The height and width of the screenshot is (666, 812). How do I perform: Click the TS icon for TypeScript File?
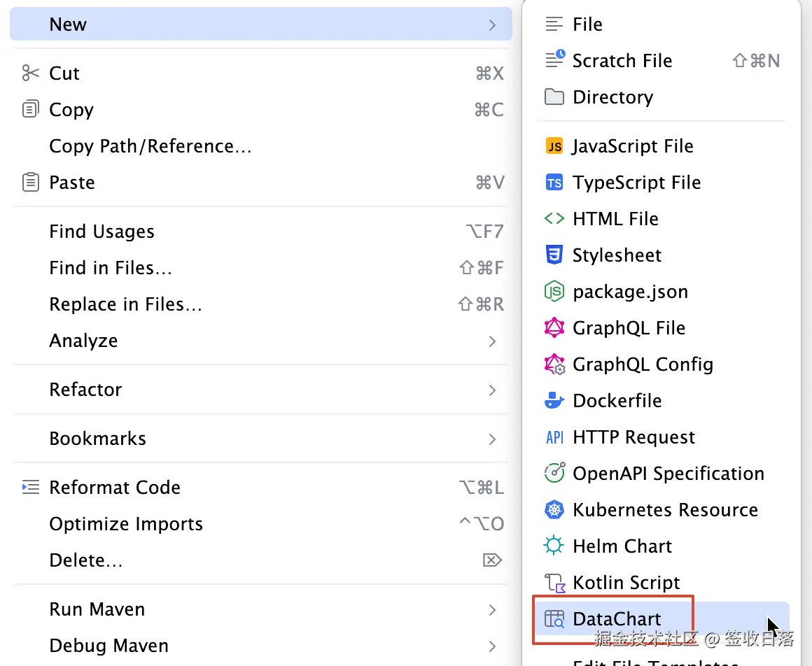click(x=554, y=182)
